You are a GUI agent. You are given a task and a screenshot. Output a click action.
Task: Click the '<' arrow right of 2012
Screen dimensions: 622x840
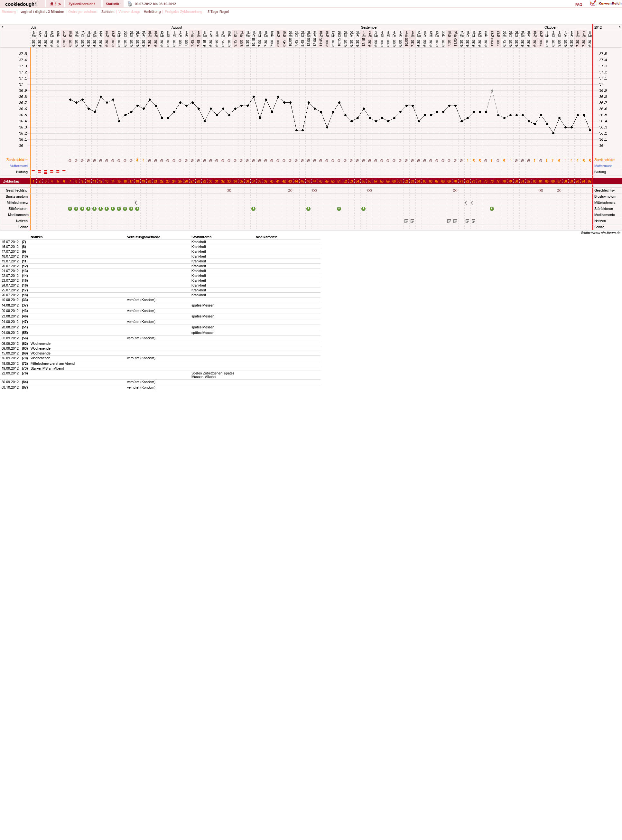pos(619,27)
